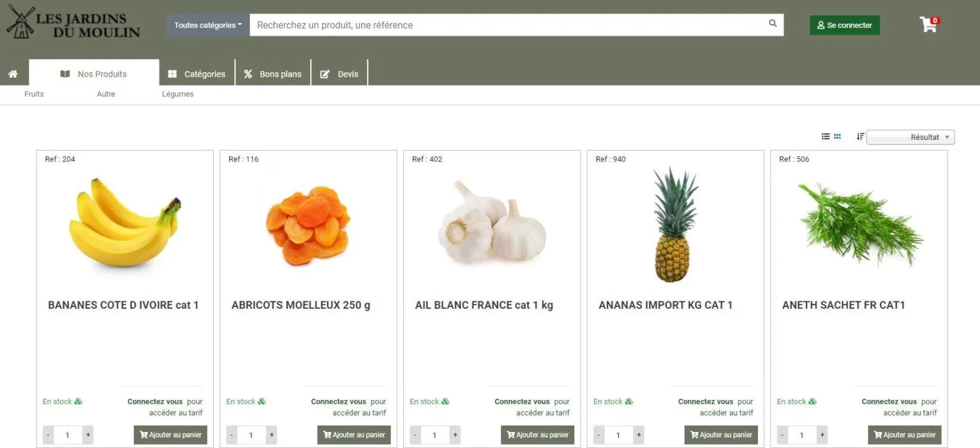
Task: Switch to grid view icon
Action: (837, 137)
